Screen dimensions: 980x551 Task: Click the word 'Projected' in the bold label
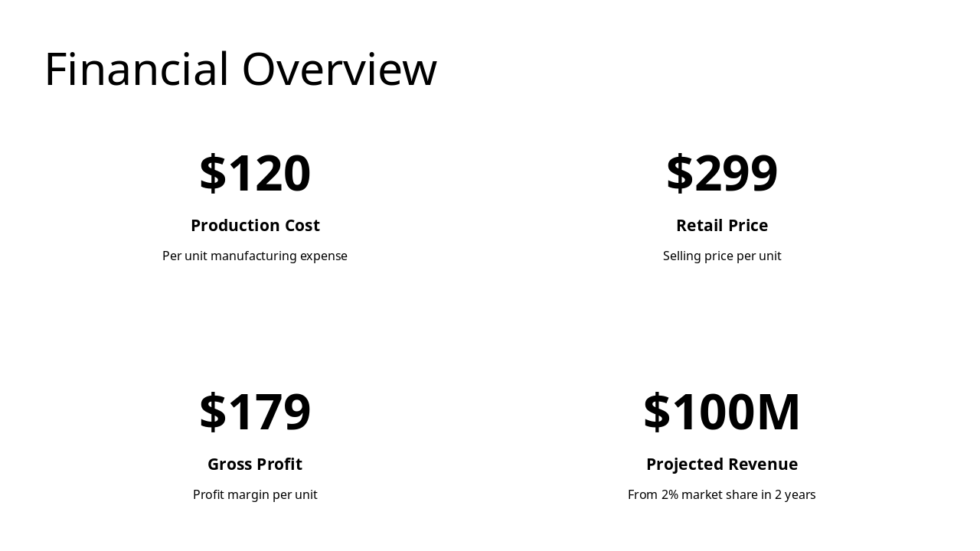click(682, 465)
